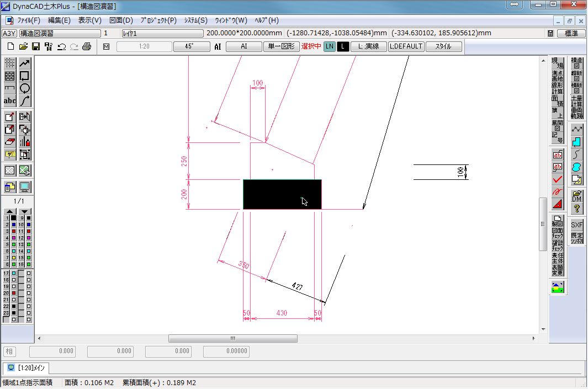The image size is (588, 389).
Task: Open the プロジェクト(P) menu
Action: point(158,20)
